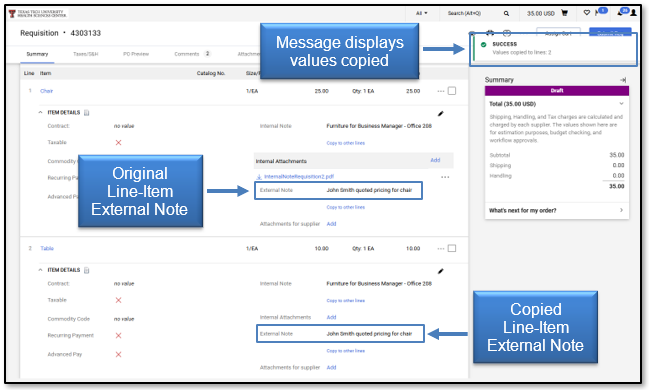Add supplier attachment to the Chair line

[x=332, y=224]
